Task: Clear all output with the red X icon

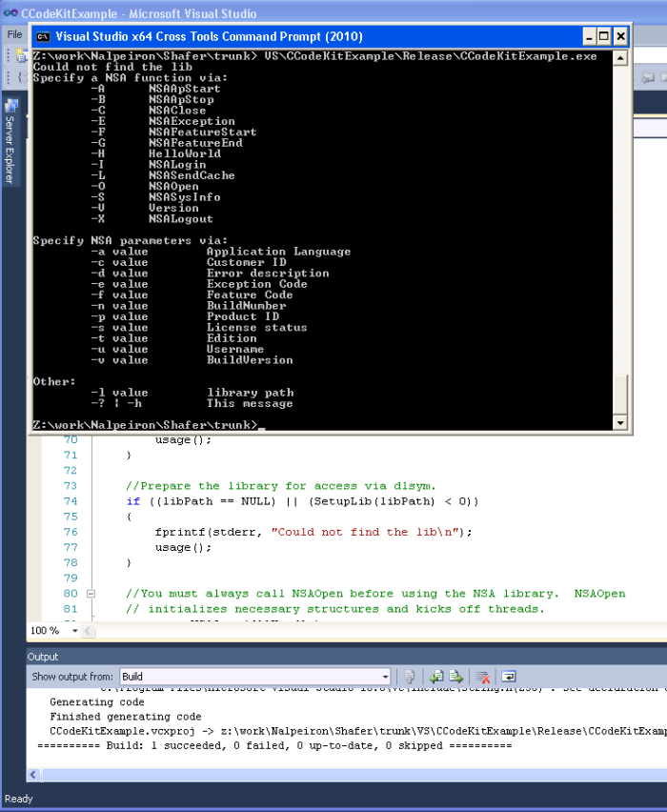Action: [x=483, y=677]
